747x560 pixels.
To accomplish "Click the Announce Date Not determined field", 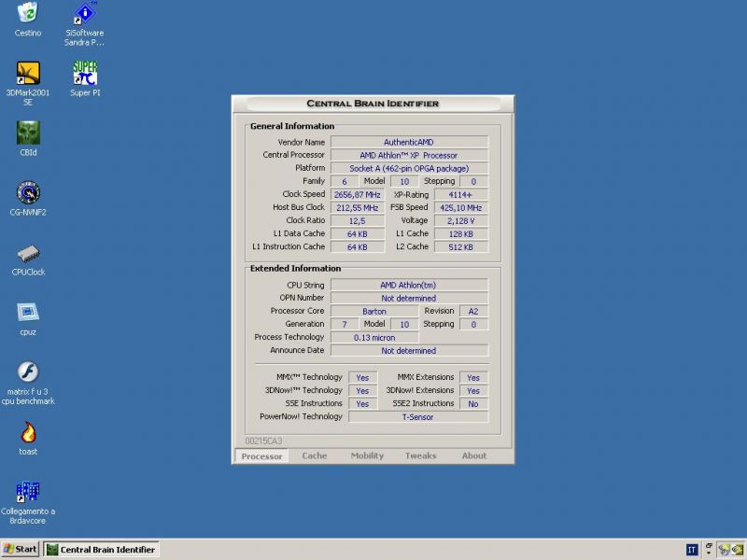I will pos(409,351).
